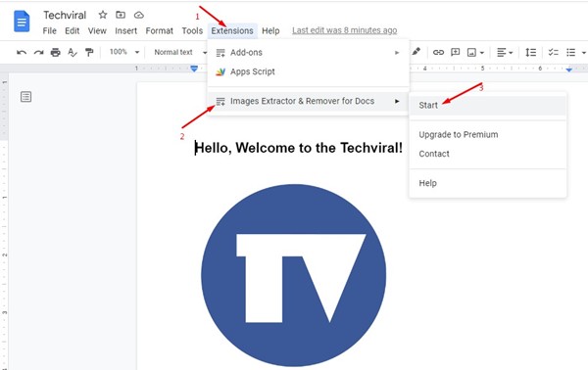Click the highlight color pen icon
This screenshot has width=588, height=370.
pos(416,52)
